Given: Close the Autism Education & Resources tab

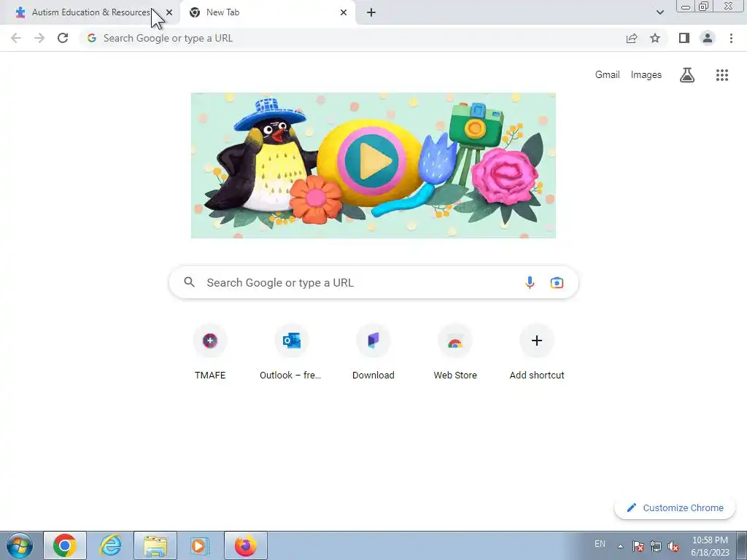Looking at the screenshot, I should [x=169, y=12].
